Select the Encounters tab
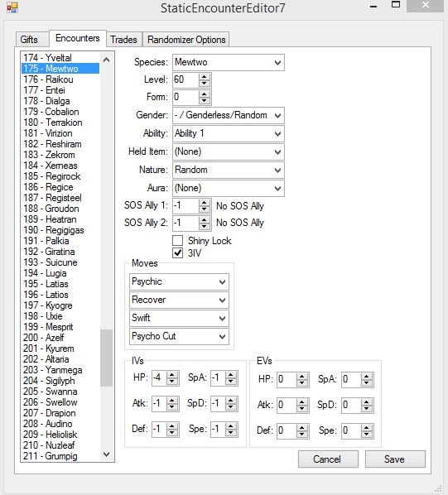This screenshot has width=448, height=495. click(77, 38)
